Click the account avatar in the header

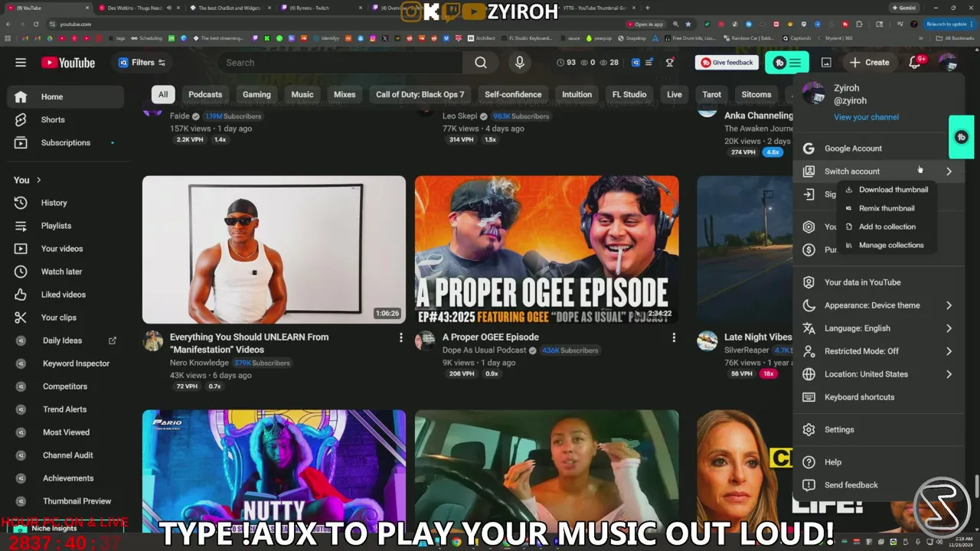(x=948, y=63)
